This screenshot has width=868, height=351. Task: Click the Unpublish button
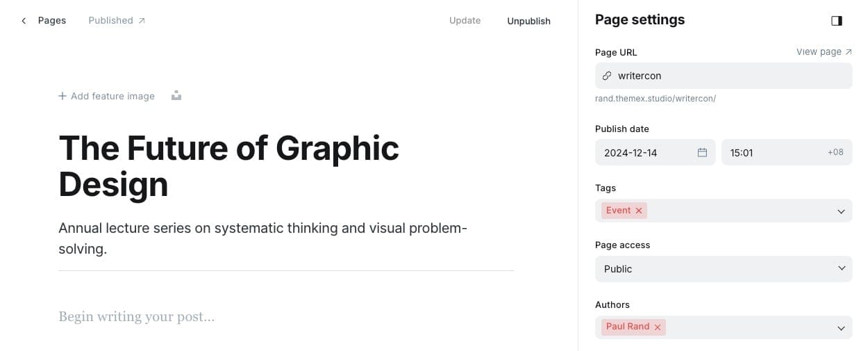point(528,21)
